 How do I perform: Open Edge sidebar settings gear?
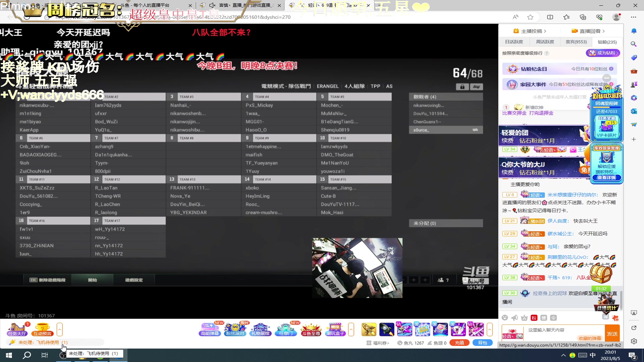634,341
